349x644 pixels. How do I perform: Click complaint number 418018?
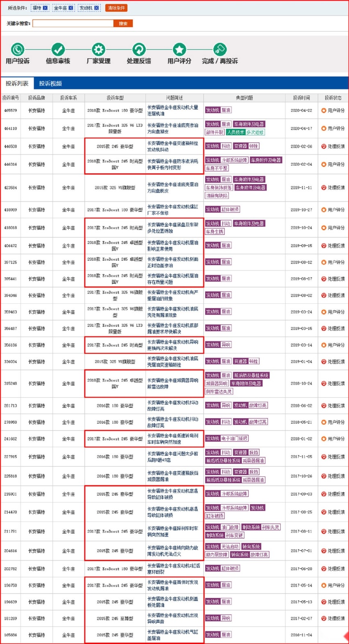point(11,228)
